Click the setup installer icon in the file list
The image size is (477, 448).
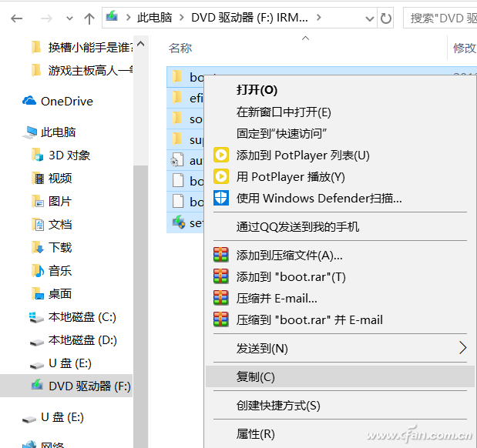pos(179,222)
